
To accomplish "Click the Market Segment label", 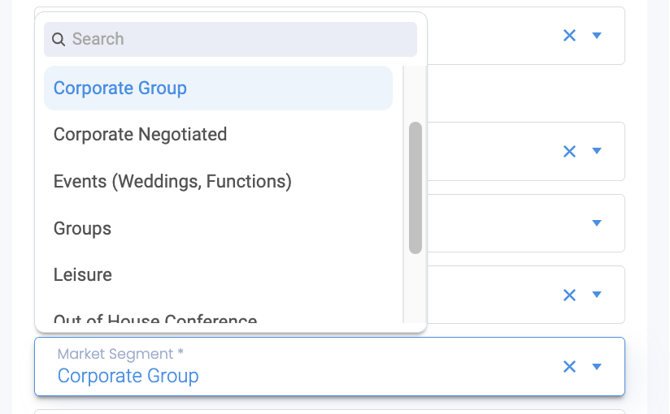I will pos(120,354).
